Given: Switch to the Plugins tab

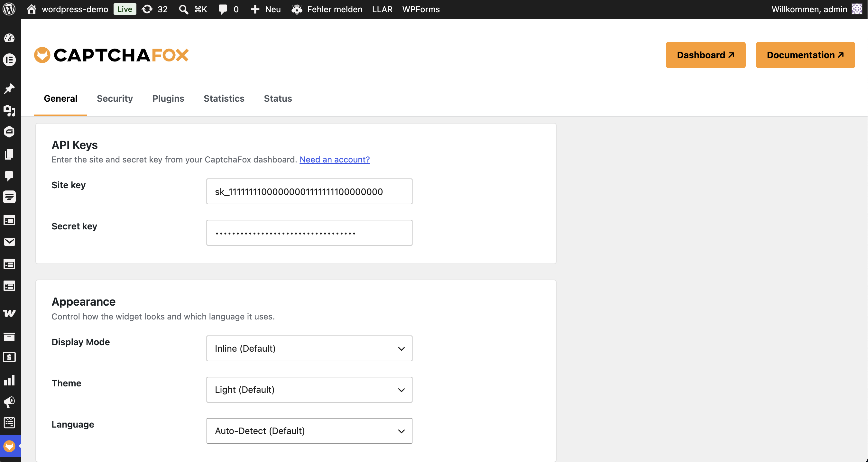Looking at the screenshot, I should click(169, 99).
